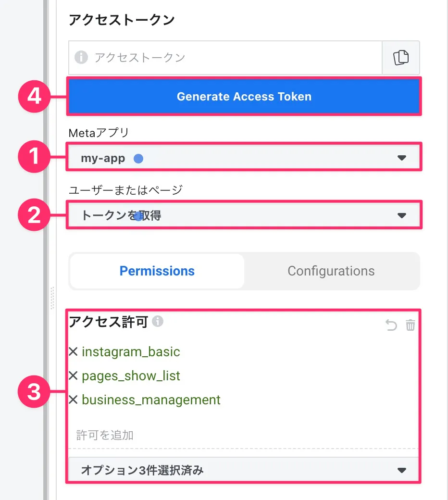Image resolution: width=448 pixels, height=500 pixels.
Task: Expand the トークンを取得 dropdown
Action: click(x=244, y=215)
